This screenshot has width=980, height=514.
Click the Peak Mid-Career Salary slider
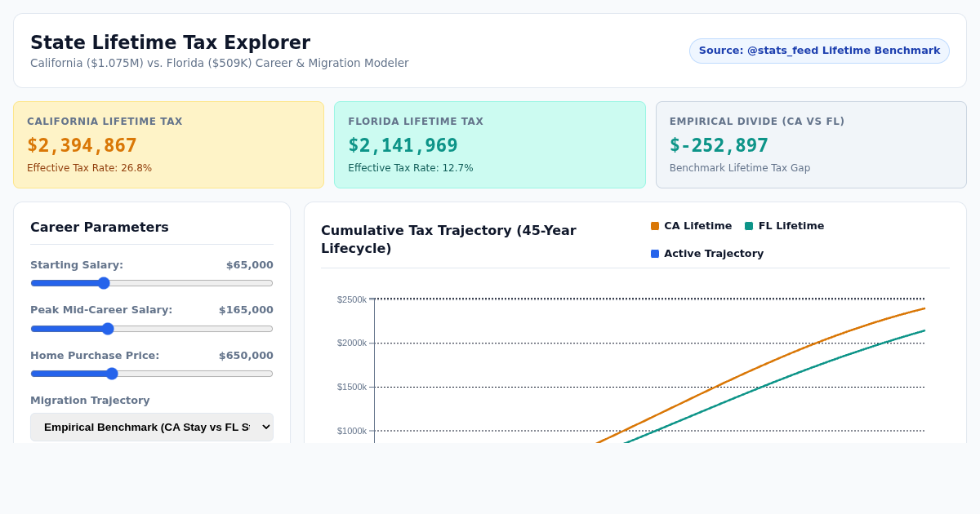(x=152, y=329)
